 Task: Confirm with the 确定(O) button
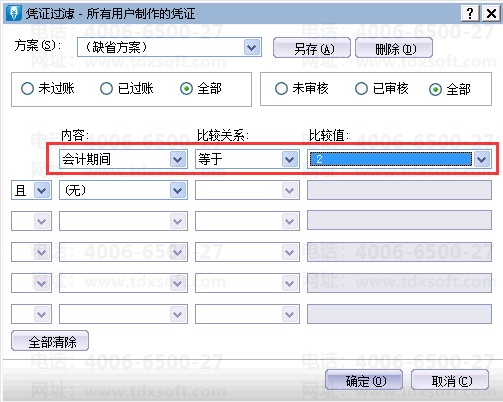(x=364, y=380)
